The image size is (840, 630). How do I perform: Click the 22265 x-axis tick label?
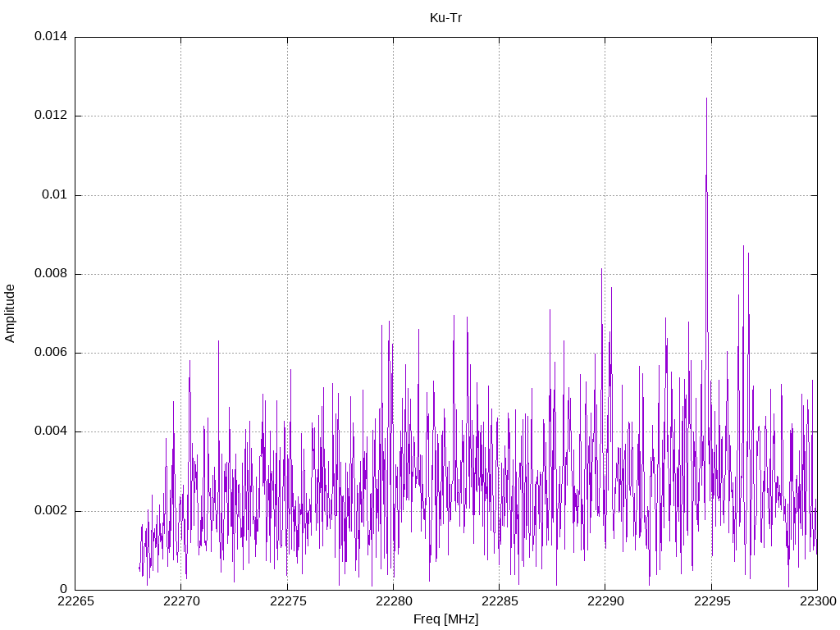(x=75, y=603)
